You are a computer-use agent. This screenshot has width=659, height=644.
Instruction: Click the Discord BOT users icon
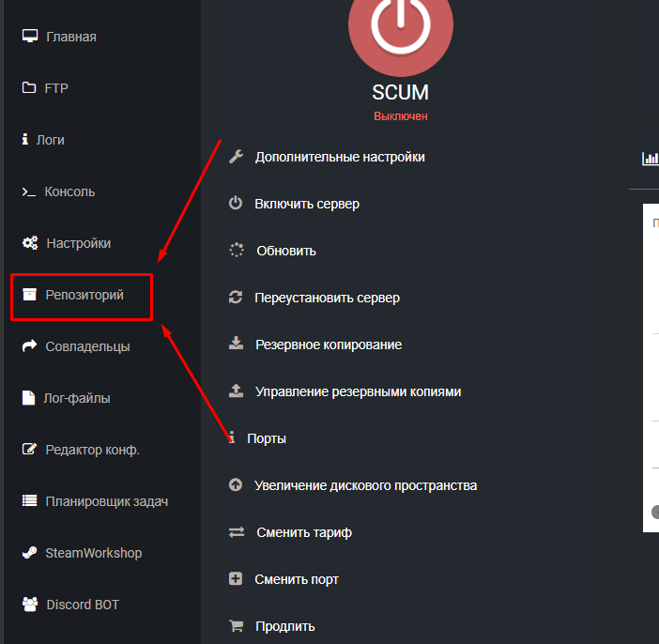pyautogui.click(x=30, y=604)
